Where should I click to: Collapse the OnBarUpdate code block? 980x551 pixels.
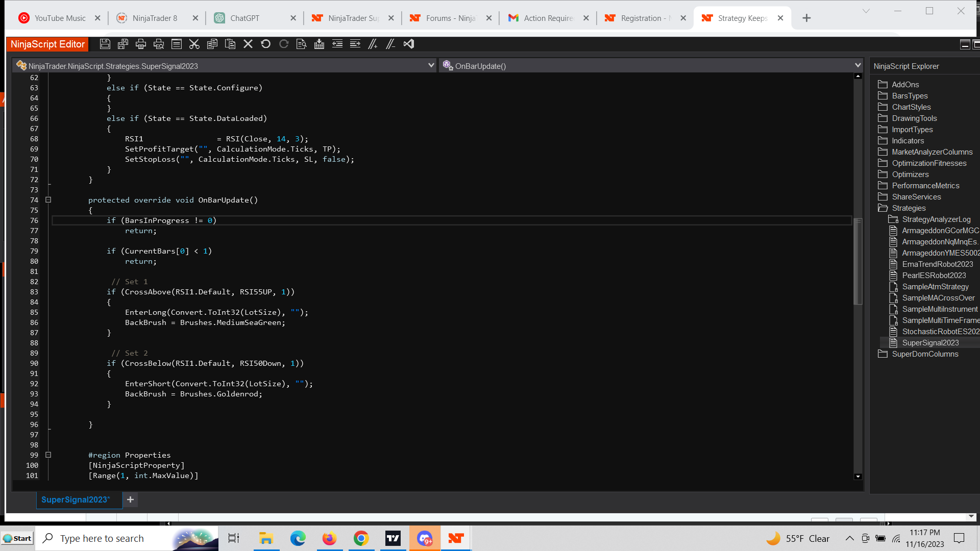[x=48, y=200]
